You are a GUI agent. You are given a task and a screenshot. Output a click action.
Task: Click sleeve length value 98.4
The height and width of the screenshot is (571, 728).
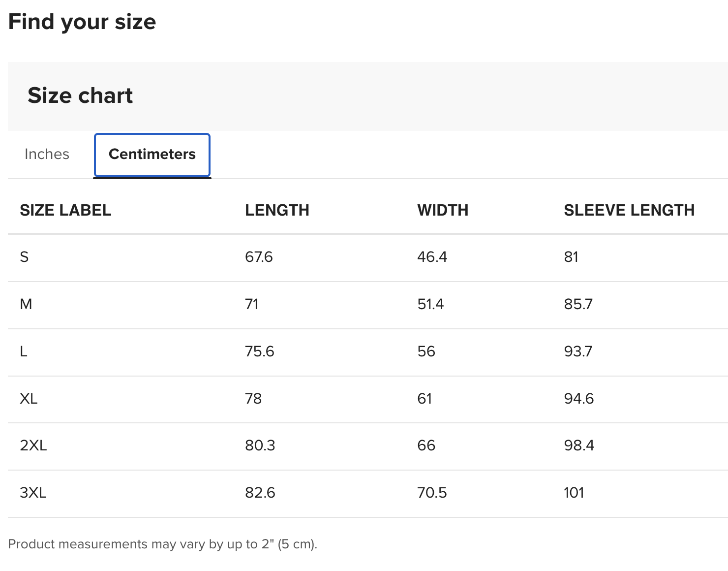tap(579, 445)
